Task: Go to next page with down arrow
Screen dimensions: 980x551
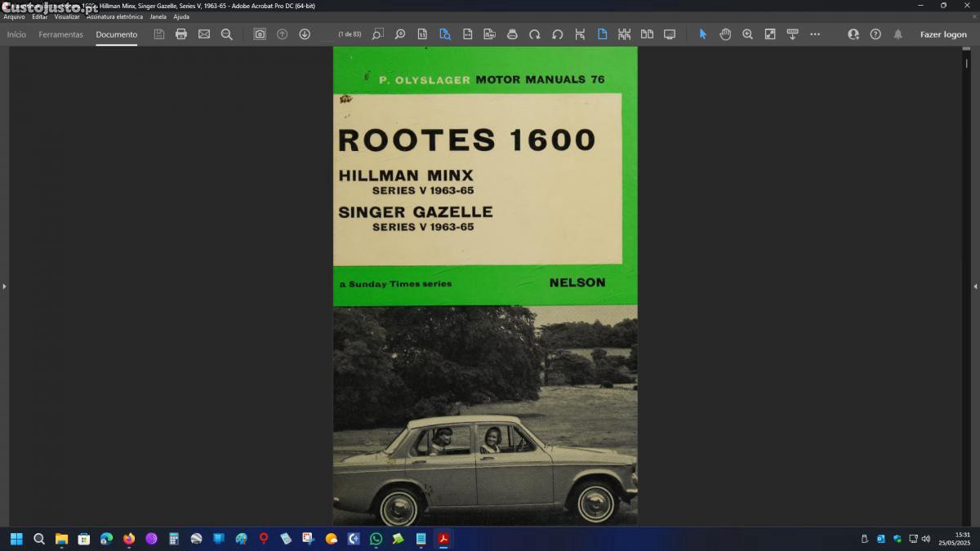Action: [x=305, y=34]
